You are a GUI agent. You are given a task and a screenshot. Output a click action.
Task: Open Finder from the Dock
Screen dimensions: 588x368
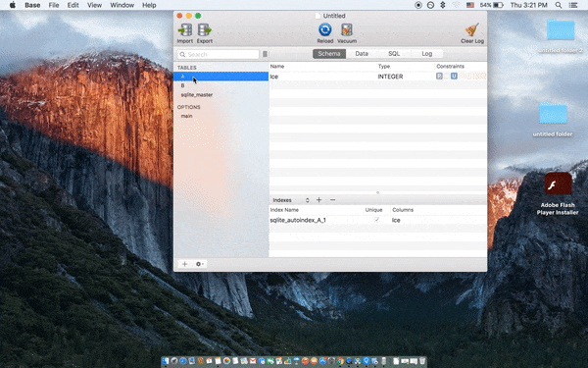point(167,361)
